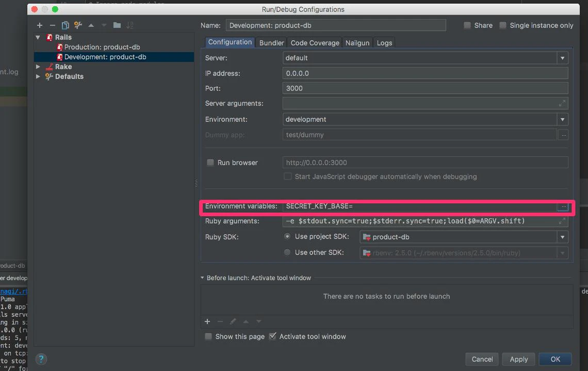588x371 pixels.
Task: Browse Dummy app path ellipsis button
Action: (x=564, y=135)
